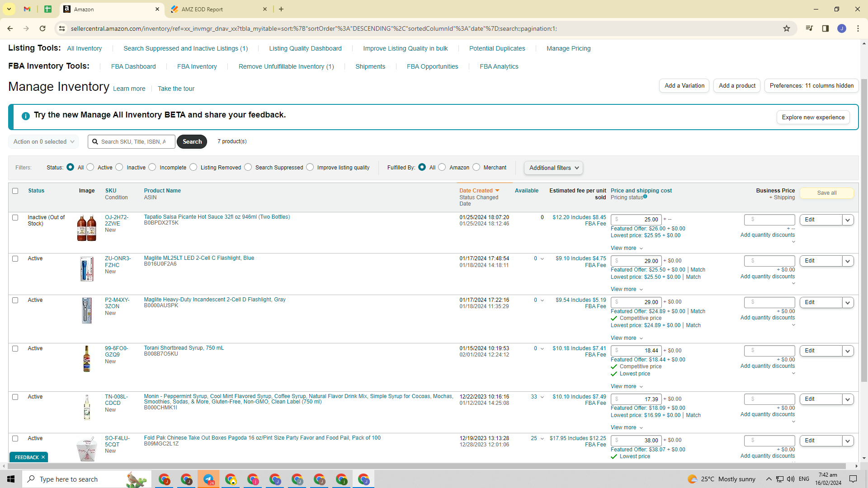Go to Manage Pricing
The image size is (868, 488).
[569, 48]
